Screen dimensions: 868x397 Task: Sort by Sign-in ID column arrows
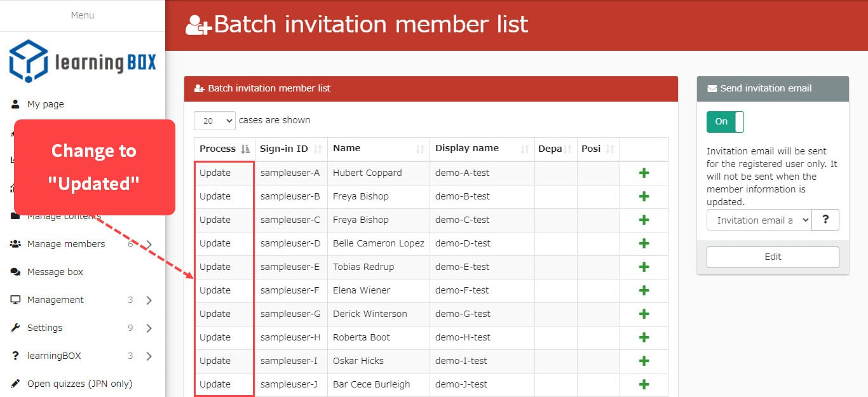pyautogui.click(x=318, y=149)
